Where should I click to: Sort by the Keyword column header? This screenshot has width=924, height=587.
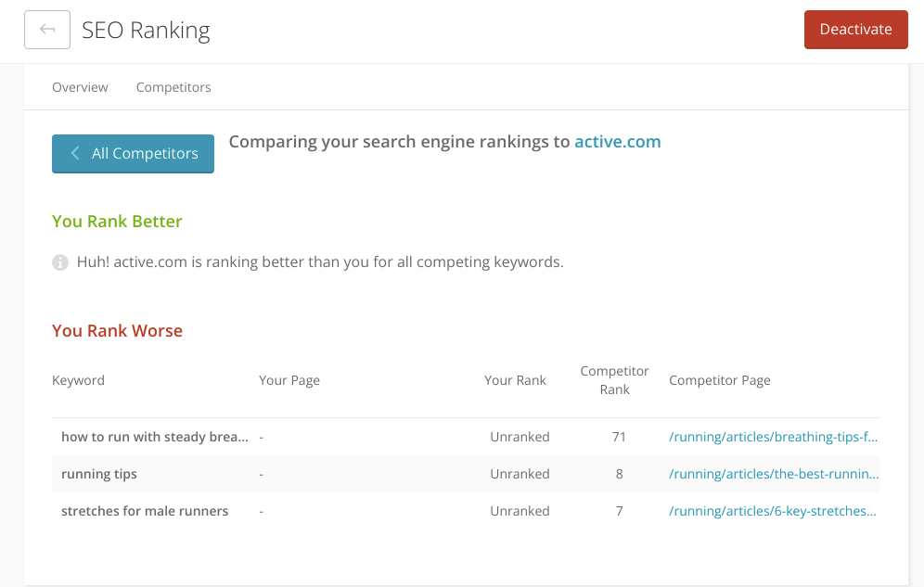coord(78,380)
